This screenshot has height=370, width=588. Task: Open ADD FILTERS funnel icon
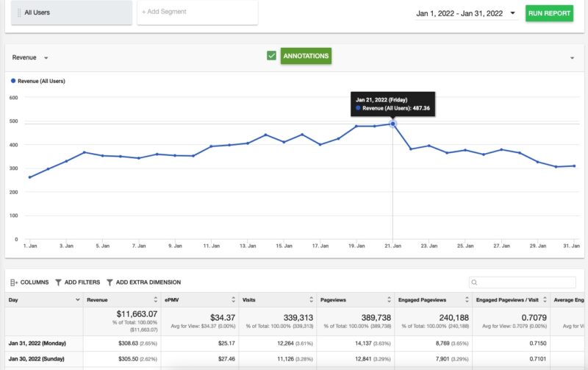coord(58,282)
